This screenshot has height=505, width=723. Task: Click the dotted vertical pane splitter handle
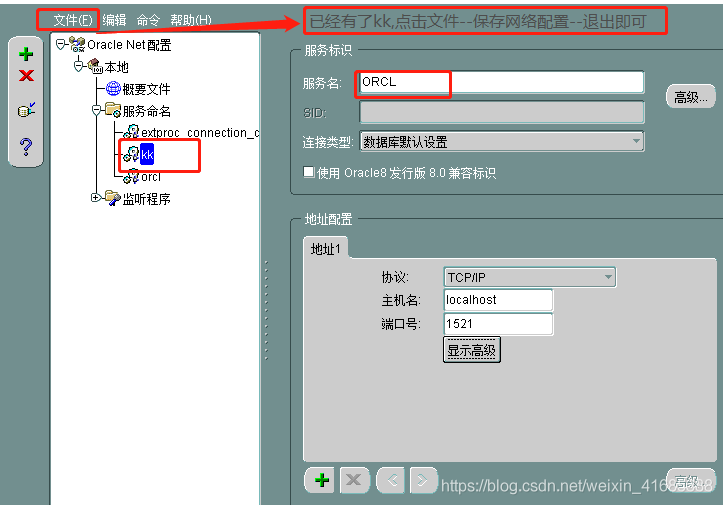(266, 310)
